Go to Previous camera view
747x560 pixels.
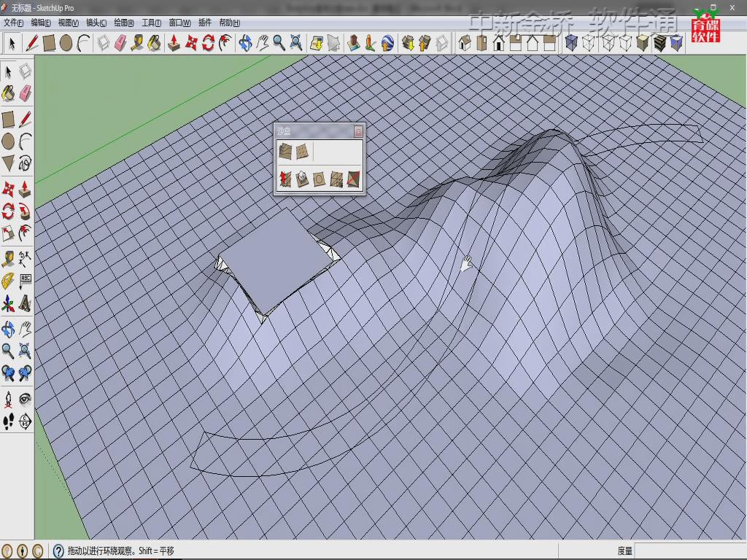pos(8,373)
